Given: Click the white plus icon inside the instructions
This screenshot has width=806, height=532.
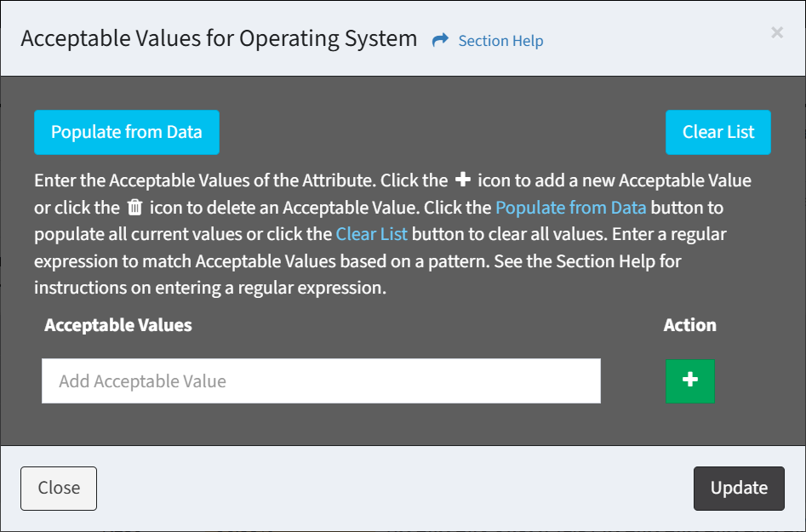Looking at the screenshot, I should (463, 180).
